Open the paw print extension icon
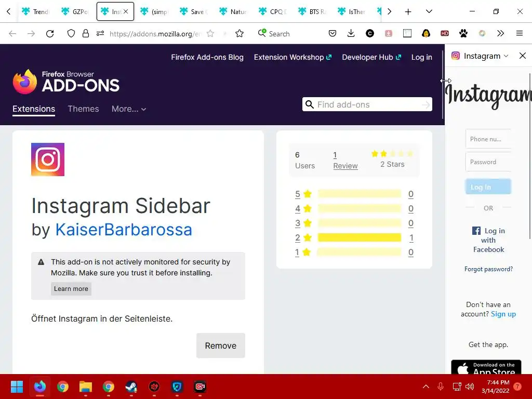Screen dimensions: 532x399 [463, 33]
